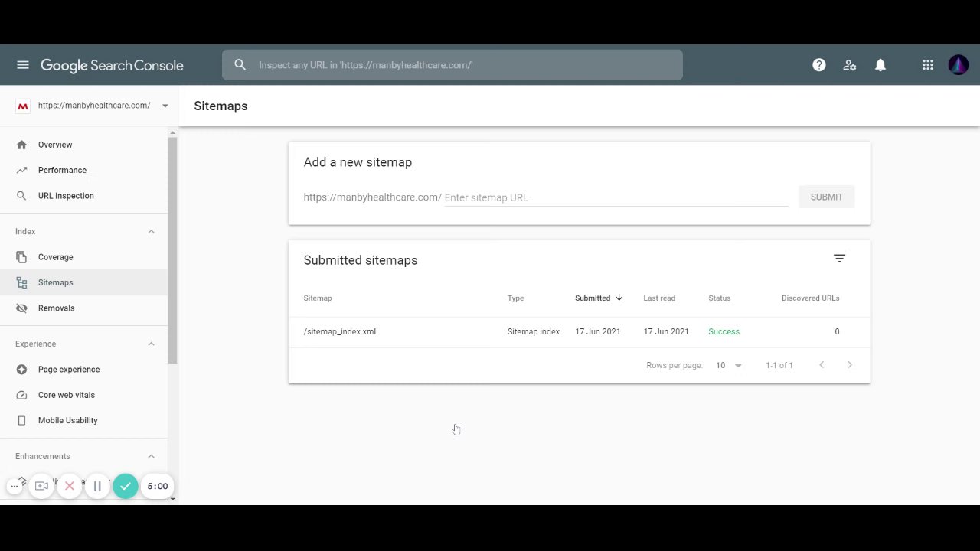Click the URL inspection magnifier icon
The image size is (980, 551).
(21, 196)
